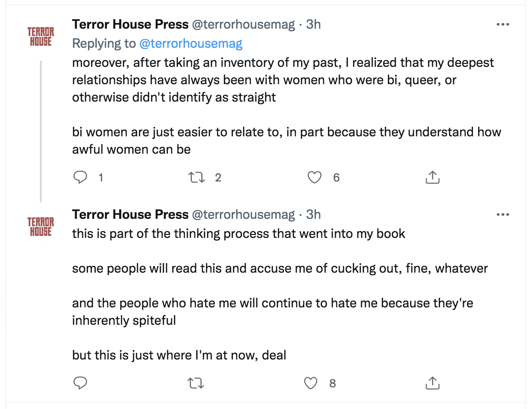Like the first tweet with 6 likes
Viewport: 532px width, 409px height.
[x=314, y=178]
